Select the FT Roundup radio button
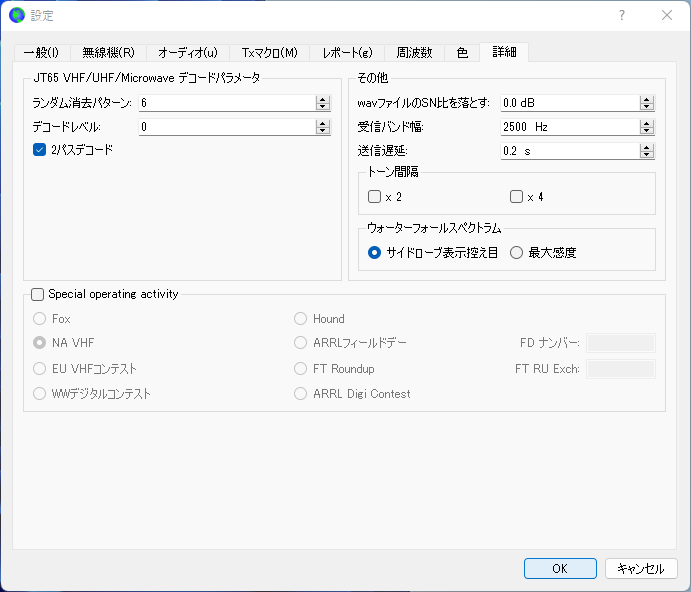Screen dimensions: 691x592 pyautogui.click(x=301, y=369)
